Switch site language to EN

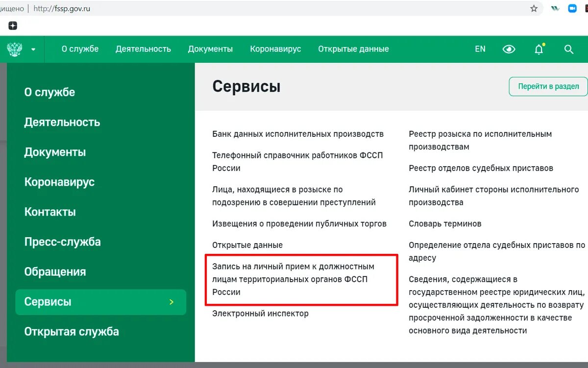coord(480,49)
